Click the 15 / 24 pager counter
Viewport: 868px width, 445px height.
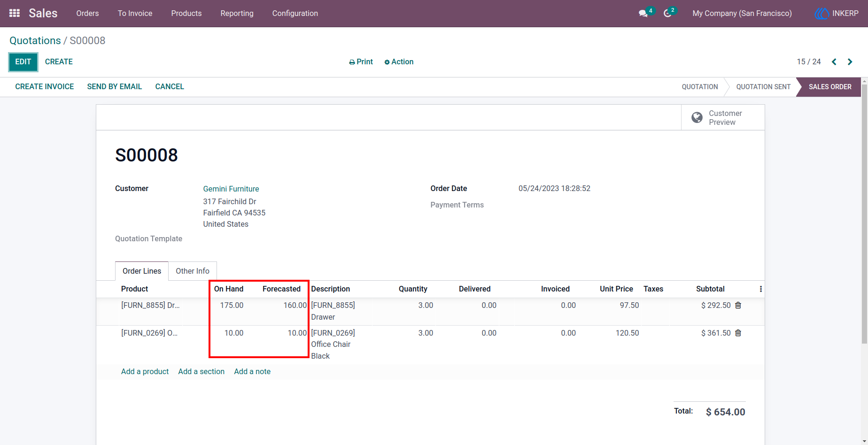coord(809,62)
